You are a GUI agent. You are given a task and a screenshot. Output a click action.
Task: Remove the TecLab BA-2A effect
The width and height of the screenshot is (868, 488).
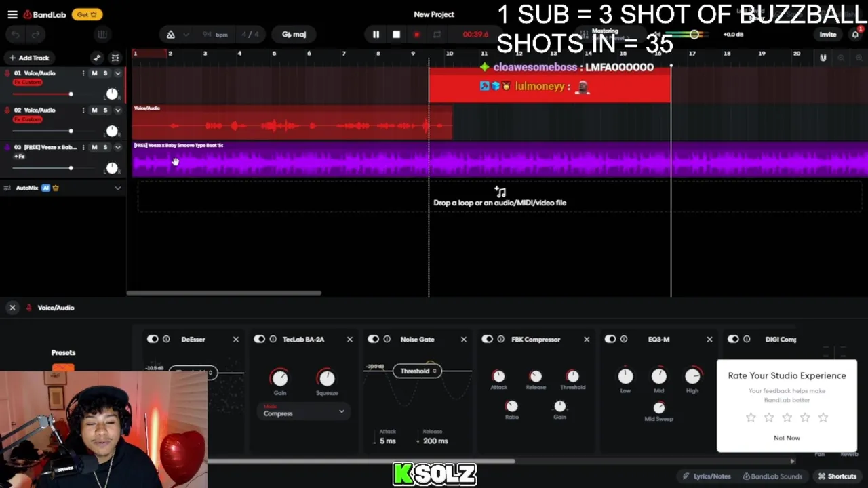tap(350, 340)
